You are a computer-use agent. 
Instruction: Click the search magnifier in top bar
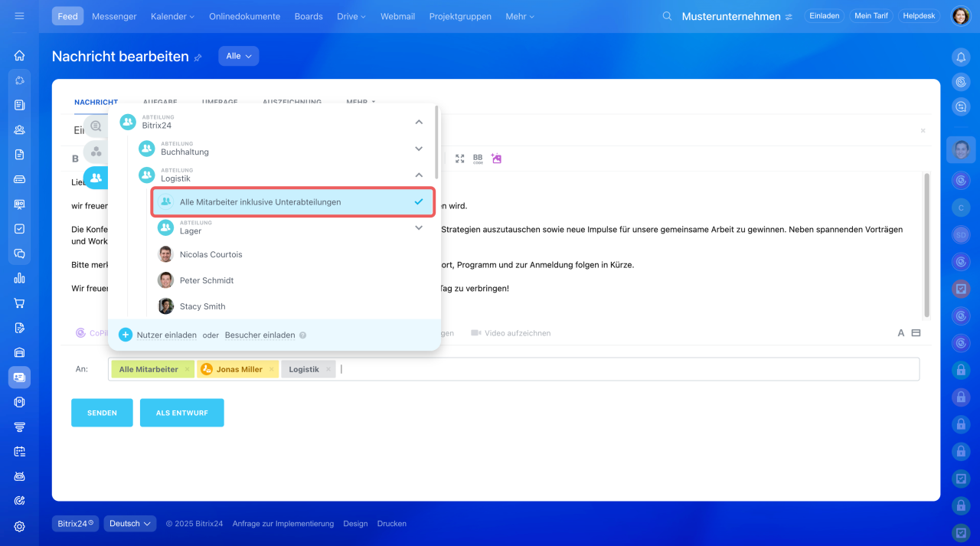pyautogui.click(x=667, y=16)
